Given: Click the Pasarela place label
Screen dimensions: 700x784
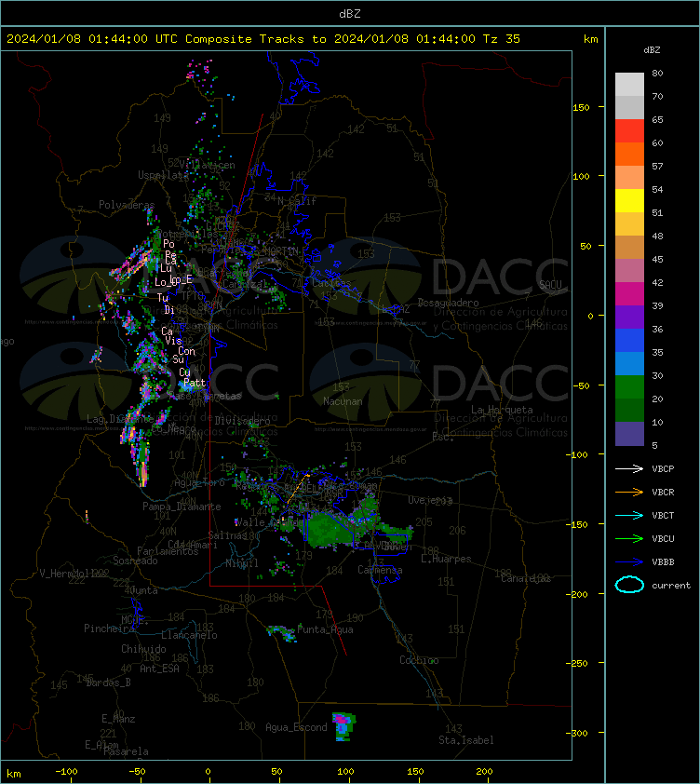Looking at the screenshot, I should pos(126,751).
